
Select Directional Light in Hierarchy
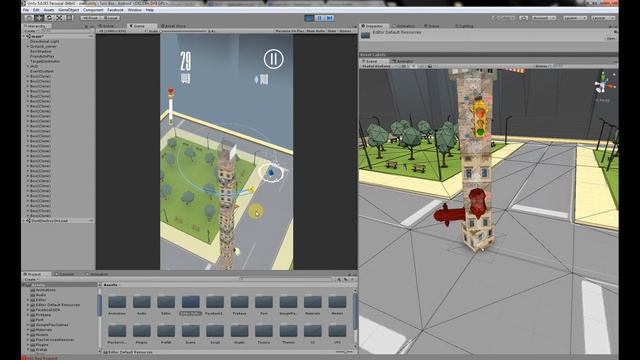44,42
